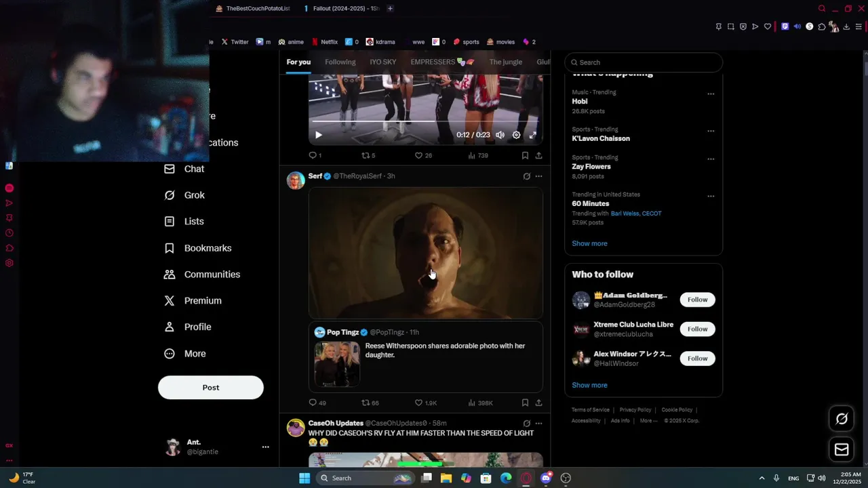This screenshot has height=488, width=868.
Task: Like the post with 26 likes
Action: pyautogui.click(x=423, y=155)
